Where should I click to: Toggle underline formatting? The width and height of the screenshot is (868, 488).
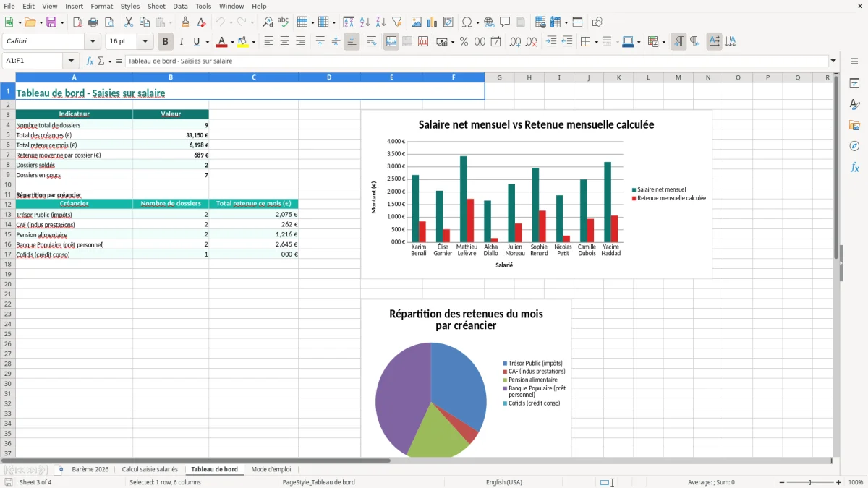tap(197, 42)
